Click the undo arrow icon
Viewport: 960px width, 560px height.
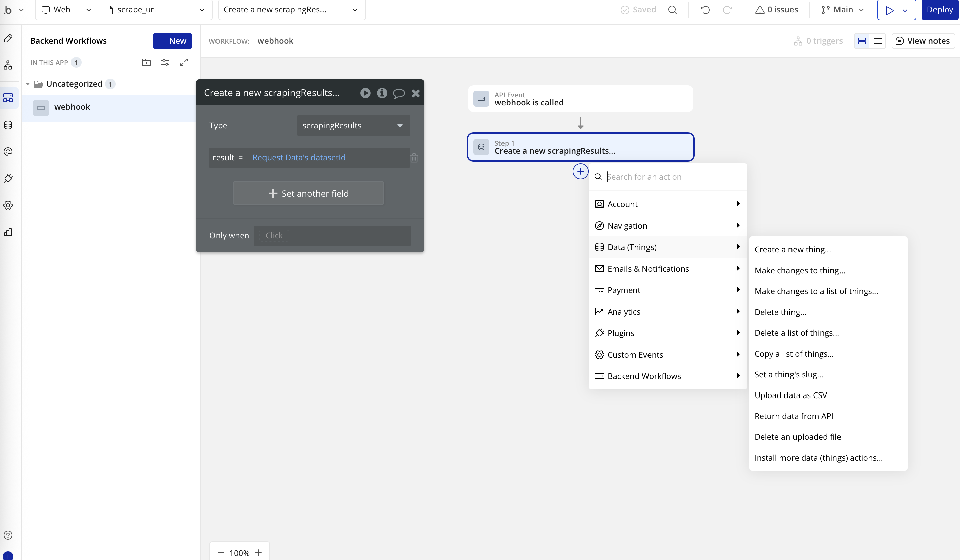coord(705,10)
